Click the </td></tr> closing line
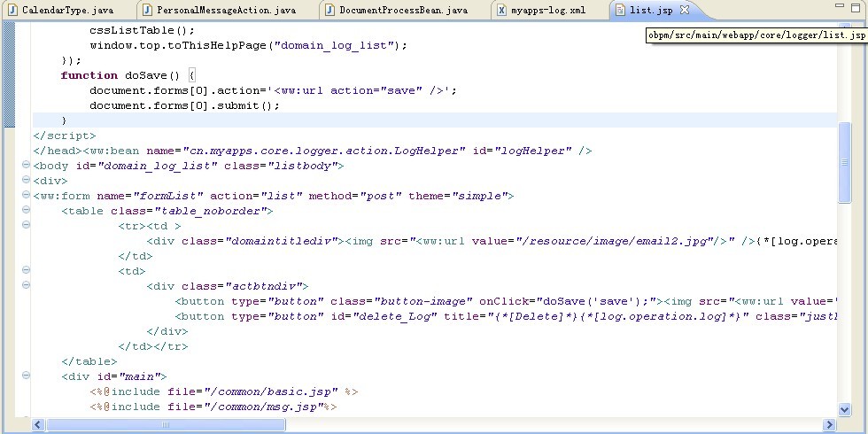This screenshot has height=434, width=868. point(152,346)
